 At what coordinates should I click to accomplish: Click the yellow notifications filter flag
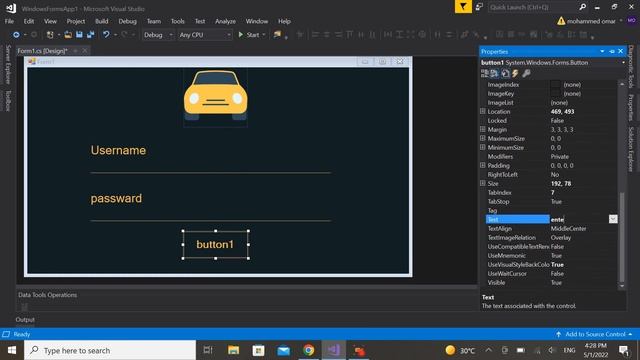(x=463, y=7)
